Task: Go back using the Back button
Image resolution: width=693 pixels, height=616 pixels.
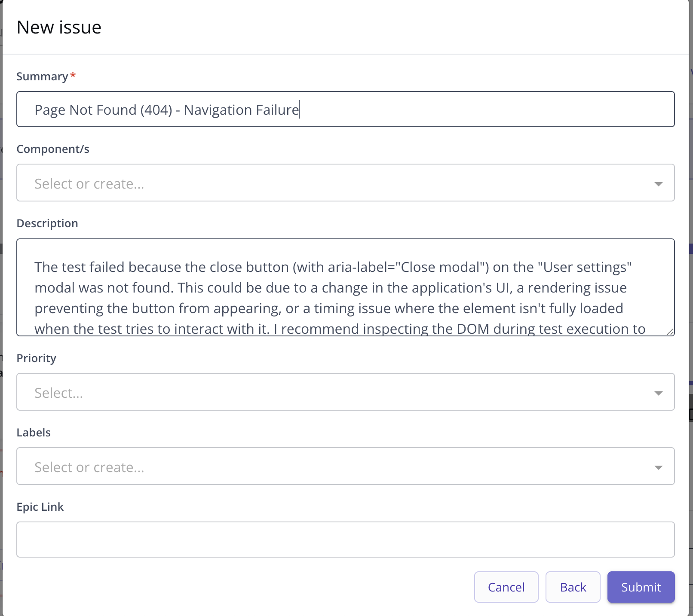Action: (573, 587)
